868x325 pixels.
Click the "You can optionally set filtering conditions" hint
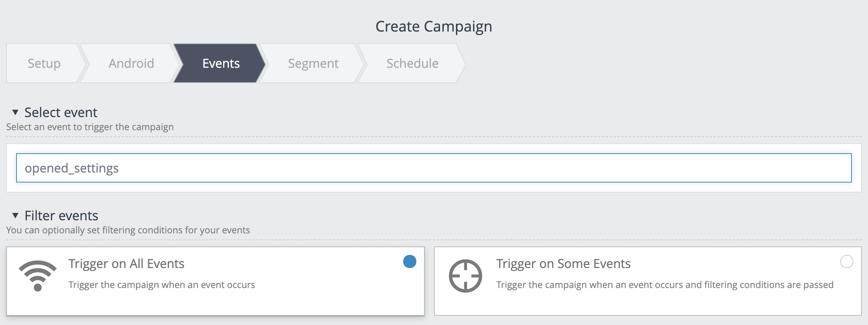pos(128,230)
